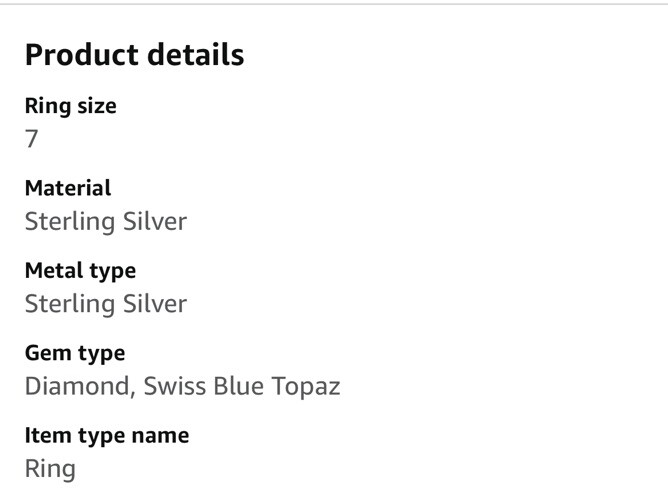Select "Sterling Silver" value under Material
The image size is (668, 500).
tap(105, 221)
